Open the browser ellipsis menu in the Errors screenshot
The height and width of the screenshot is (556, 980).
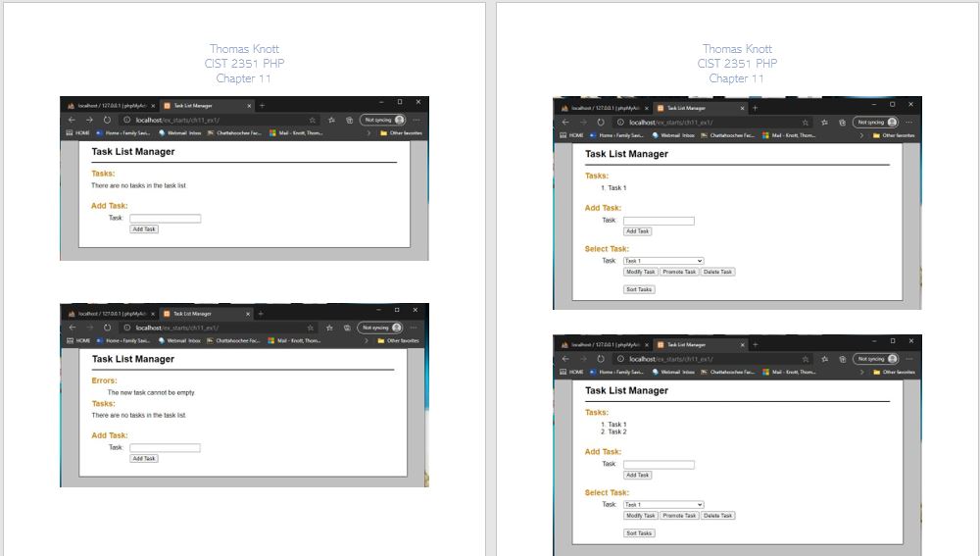click(414, 328)
